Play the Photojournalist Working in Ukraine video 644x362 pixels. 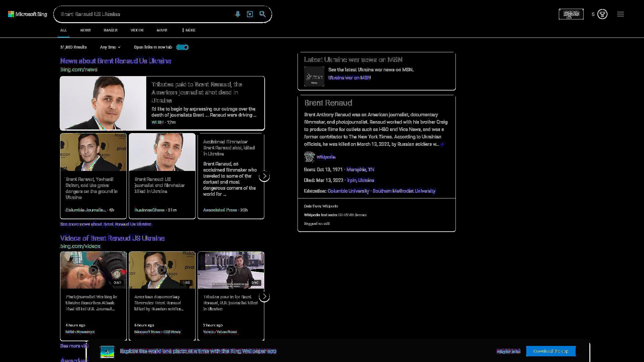coord(93,270)
